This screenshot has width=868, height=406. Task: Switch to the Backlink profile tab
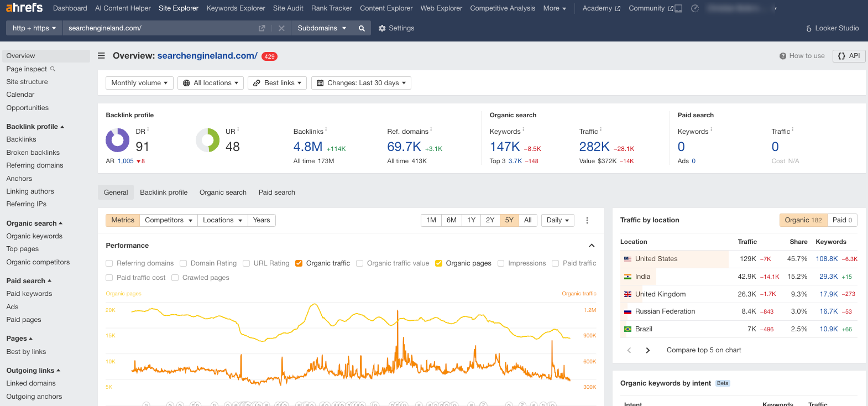click(164, 192)
